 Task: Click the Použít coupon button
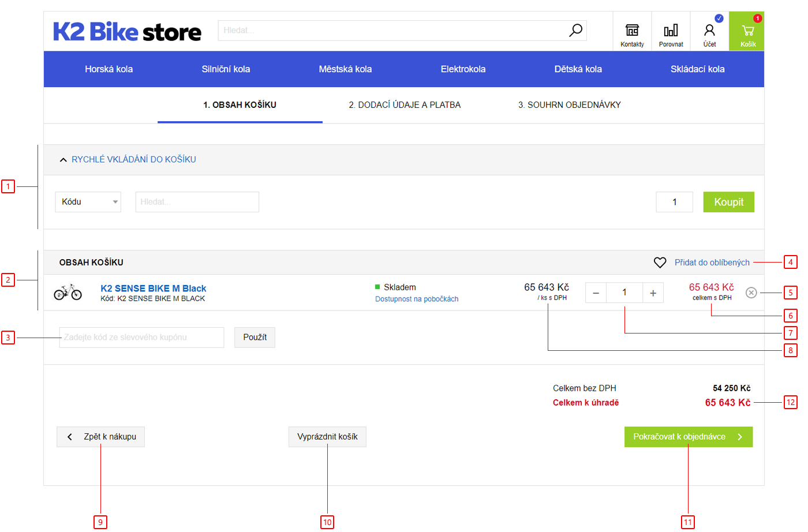click(x=255, y=338)
